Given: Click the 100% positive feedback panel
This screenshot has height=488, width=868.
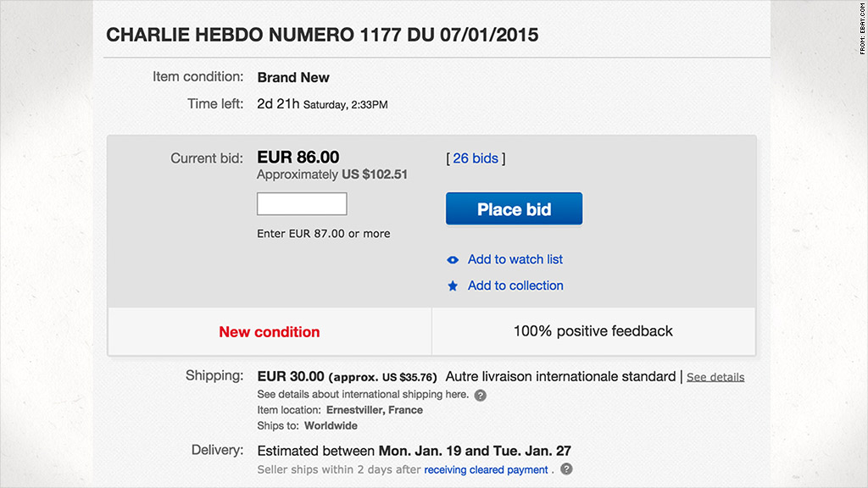Looking at the screenshot, I should point(593,331).
